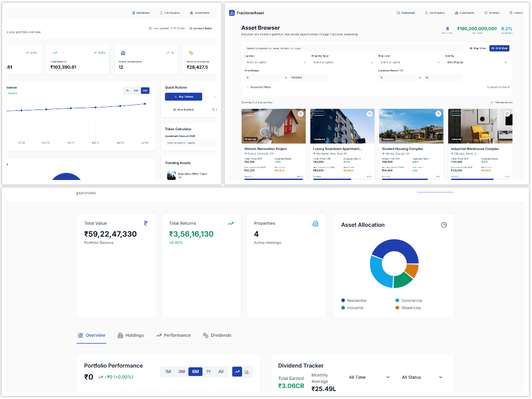
Task: Open Performance tab in portfolio
Action: tap(173, 336)
